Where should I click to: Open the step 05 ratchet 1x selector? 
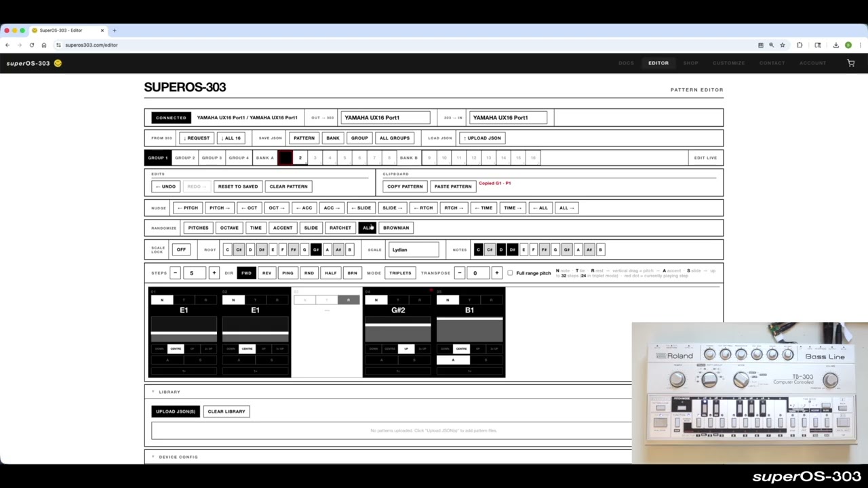pos(469,371)
